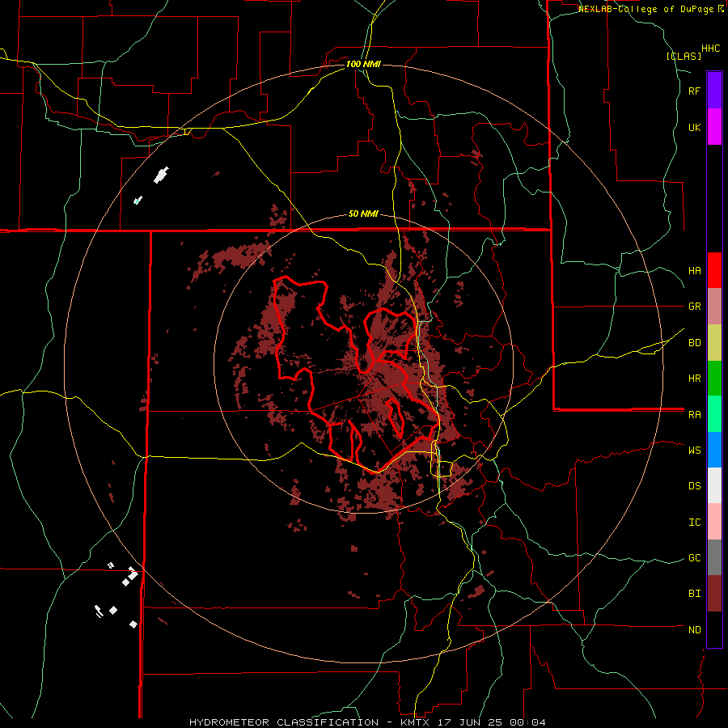
Task: Click the IC pink legend color block
Action: coord(714,522)
